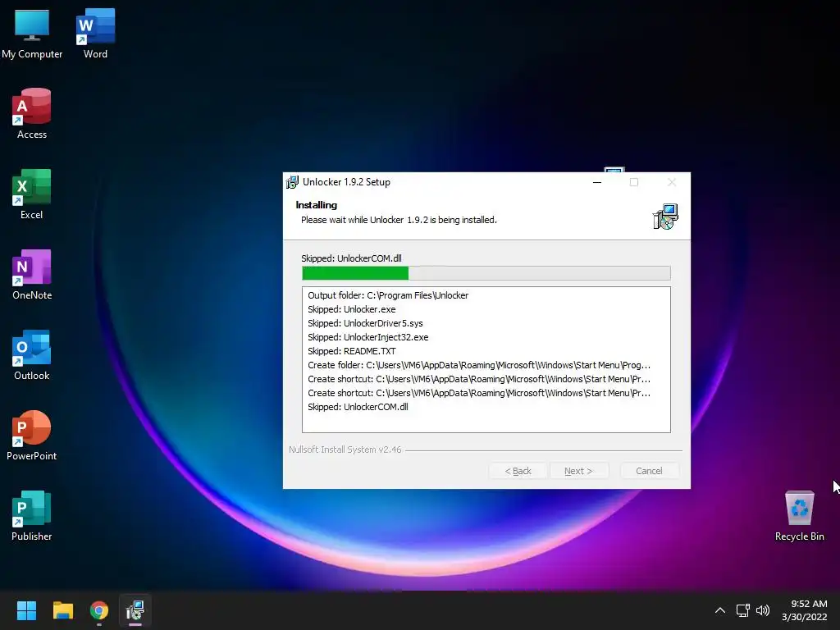Click the installer header graphic icon

pos(665,217)
